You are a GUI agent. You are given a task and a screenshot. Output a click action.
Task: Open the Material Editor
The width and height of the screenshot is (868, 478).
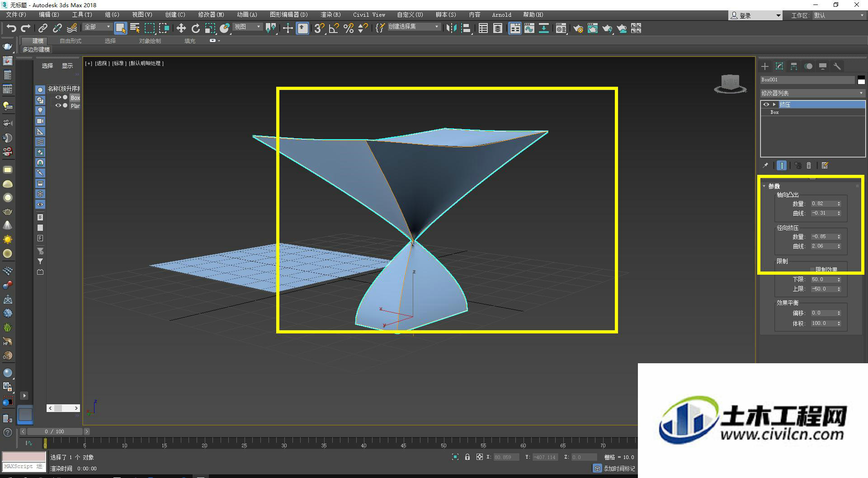tap(561, 28)
